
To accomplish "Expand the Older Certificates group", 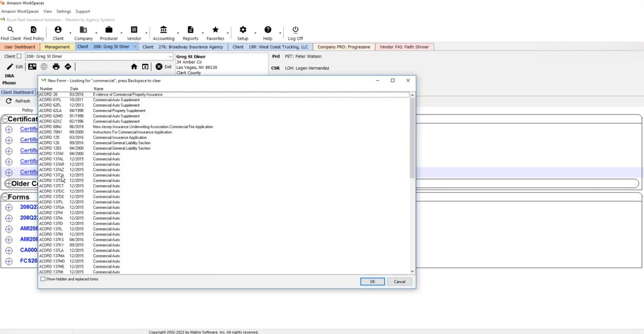I will coord(8,184).
